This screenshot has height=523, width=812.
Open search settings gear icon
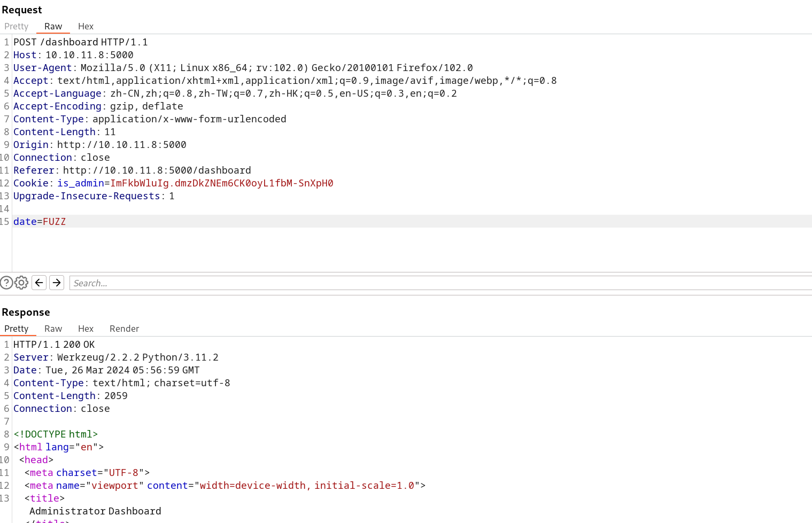(x=21, y=283)
